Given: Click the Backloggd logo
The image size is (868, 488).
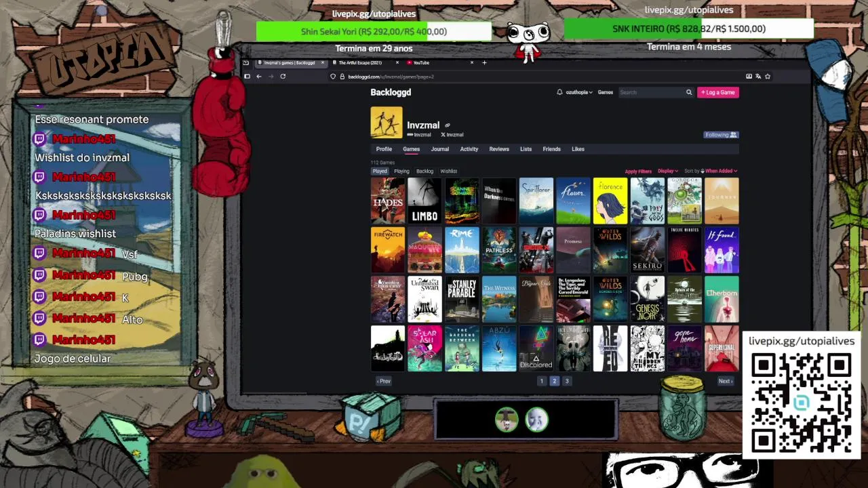Looking at the screenshot, I should coord(391,92).
